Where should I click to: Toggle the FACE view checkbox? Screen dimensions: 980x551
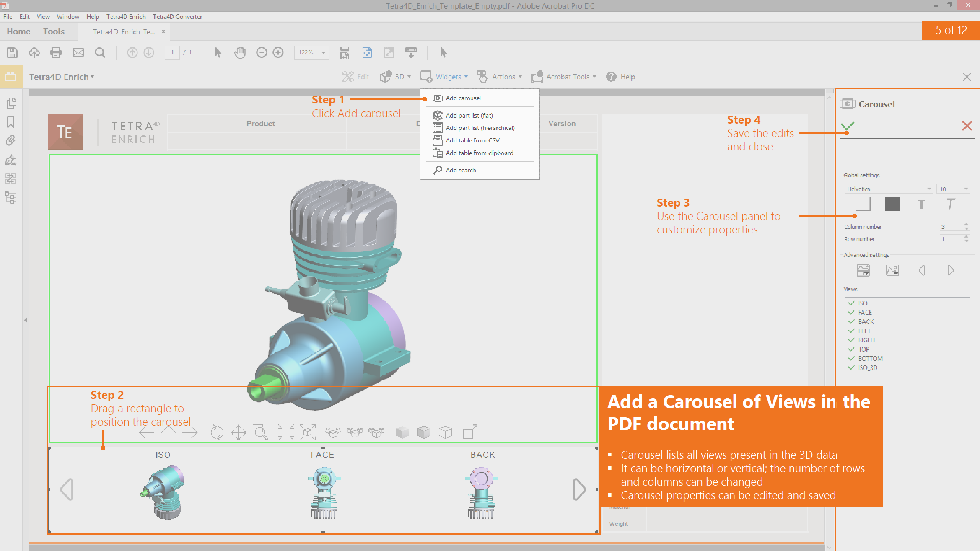pos(851,312)
